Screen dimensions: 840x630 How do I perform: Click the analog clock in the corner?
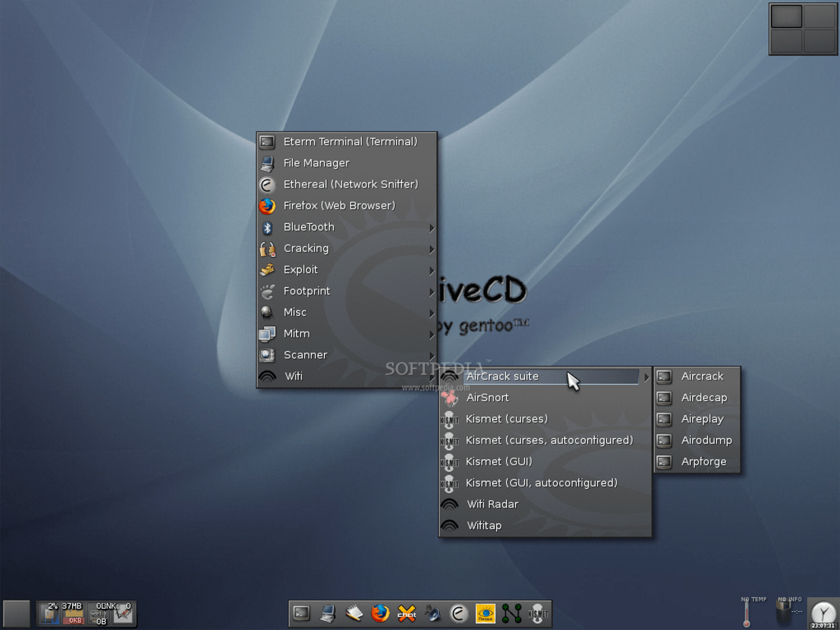823,613
